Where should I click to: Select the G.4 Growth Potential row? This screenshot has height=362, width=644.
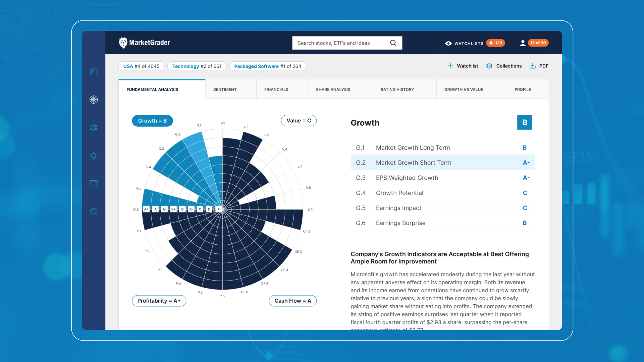(x=442, y=193)
